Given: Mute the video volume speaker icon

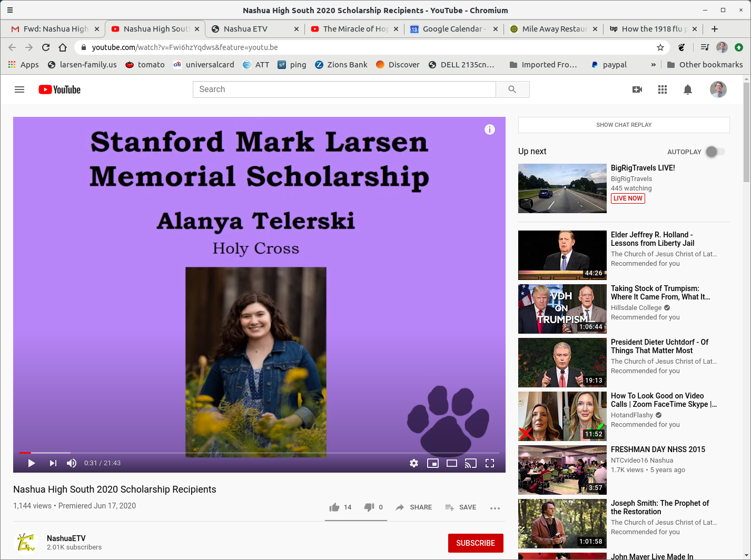Looking at the screenshot, I should (x=72, y=463).
